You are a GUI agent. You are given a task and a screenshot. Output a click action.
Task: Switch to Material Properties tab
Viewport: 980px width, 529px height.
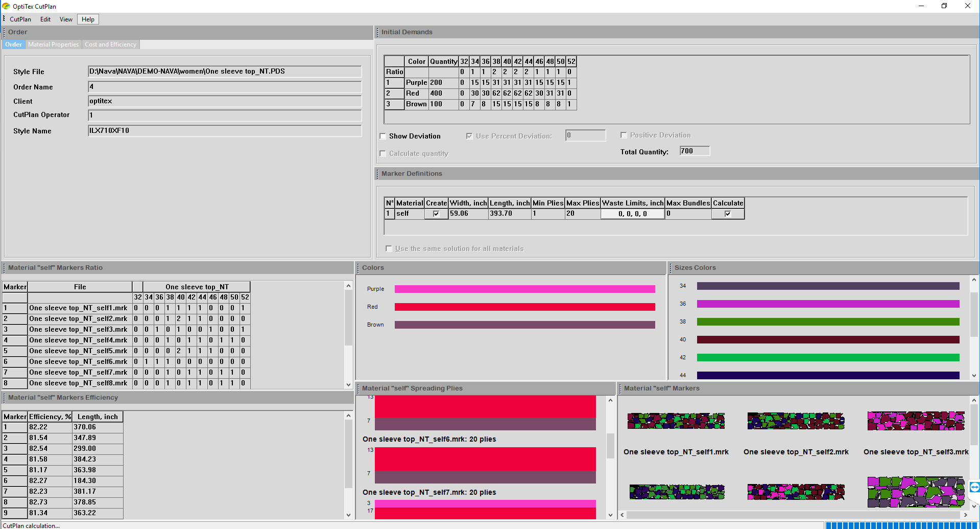[53, 44]
